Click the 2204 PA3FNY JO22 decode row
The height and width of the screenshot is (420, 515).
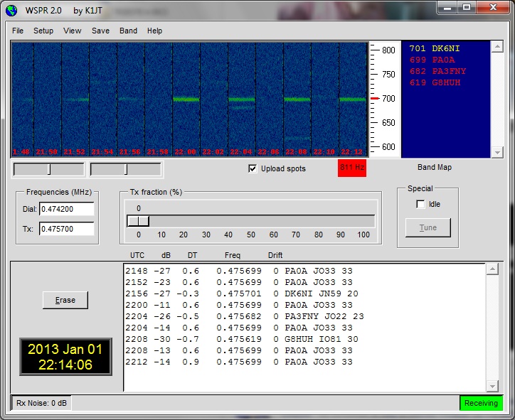point(245,316)
